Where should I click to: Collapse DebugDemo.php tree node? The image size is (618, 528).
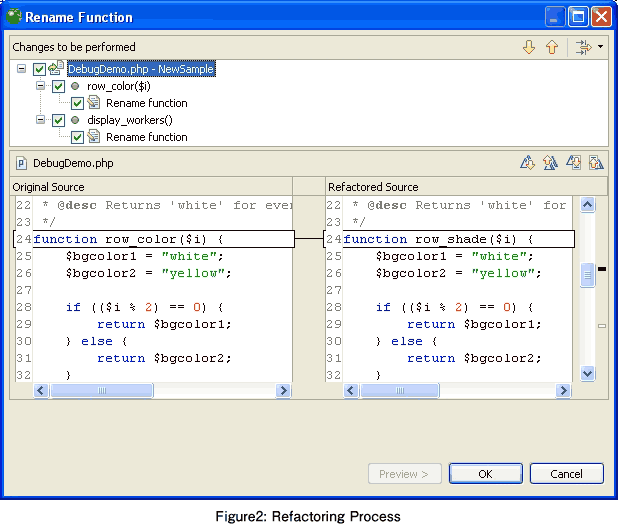coord(21,69)
